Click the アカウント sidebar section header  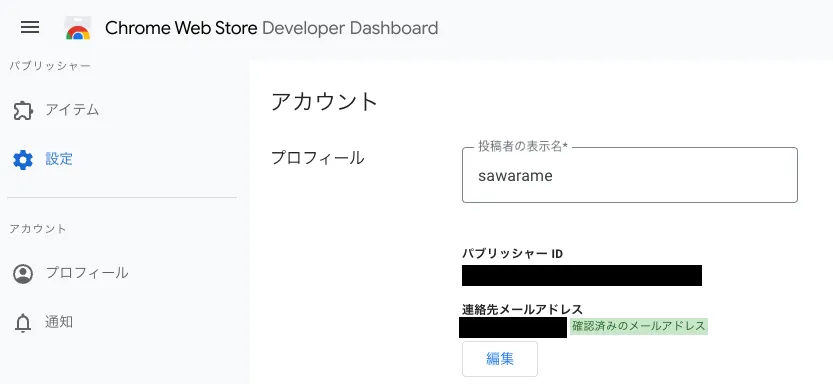coord(38,229)
